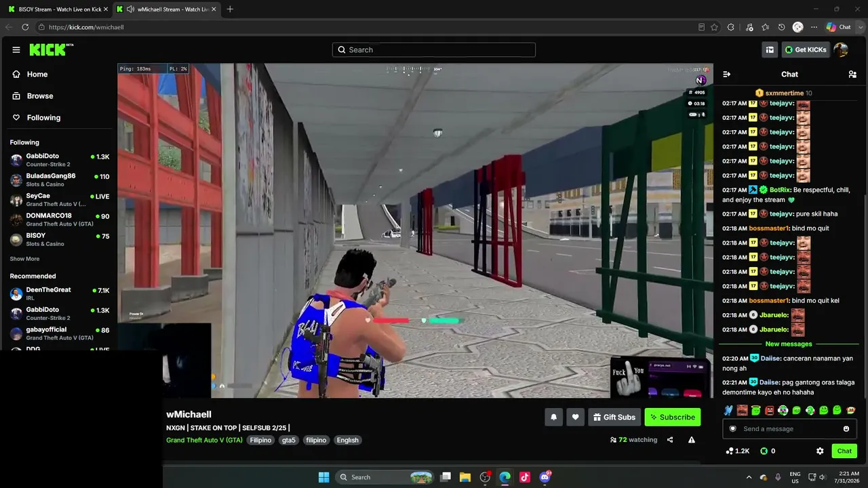
Task: Open the Windows Start menu
Action: coord(323,477)
